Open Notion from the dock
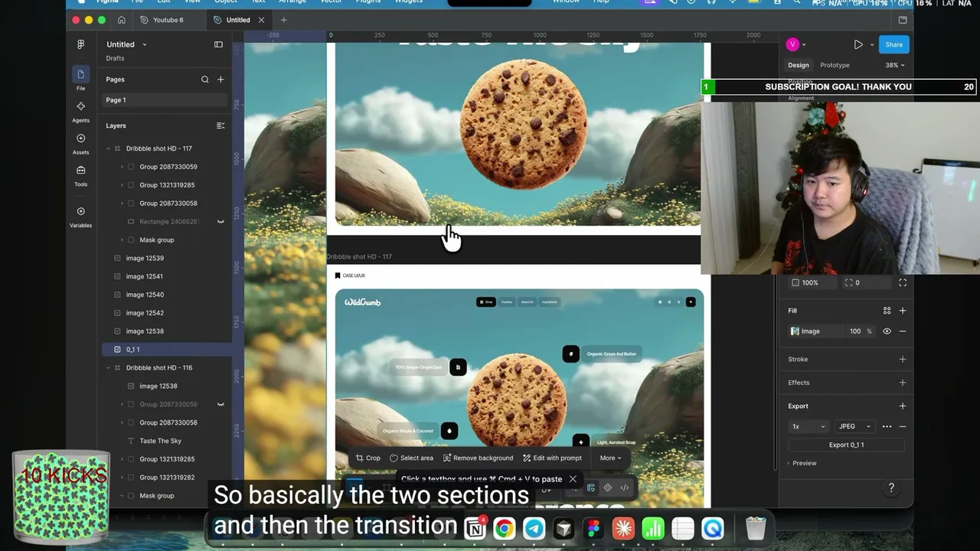 click(475, 529)
